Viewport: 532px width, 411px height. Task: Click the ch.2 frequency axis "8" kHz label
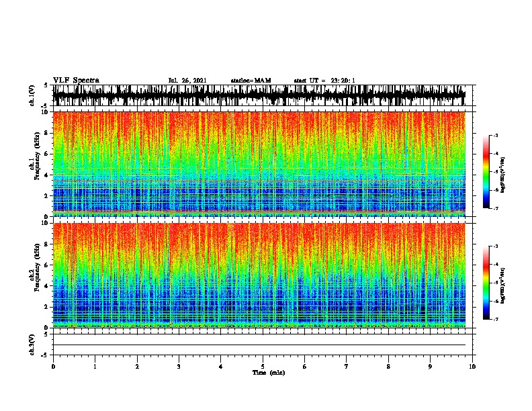tap(46, 244)
